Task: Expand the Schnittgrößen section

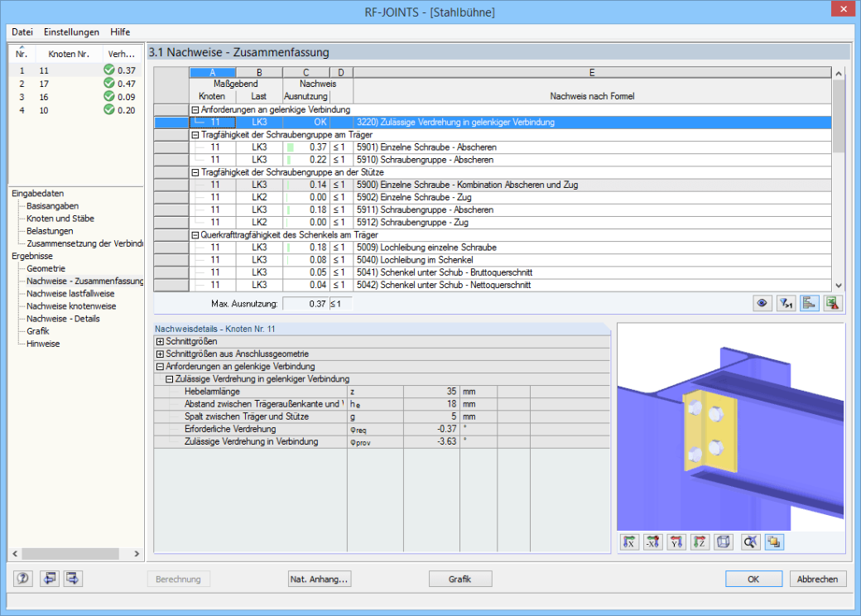Action: coord(160,341)
